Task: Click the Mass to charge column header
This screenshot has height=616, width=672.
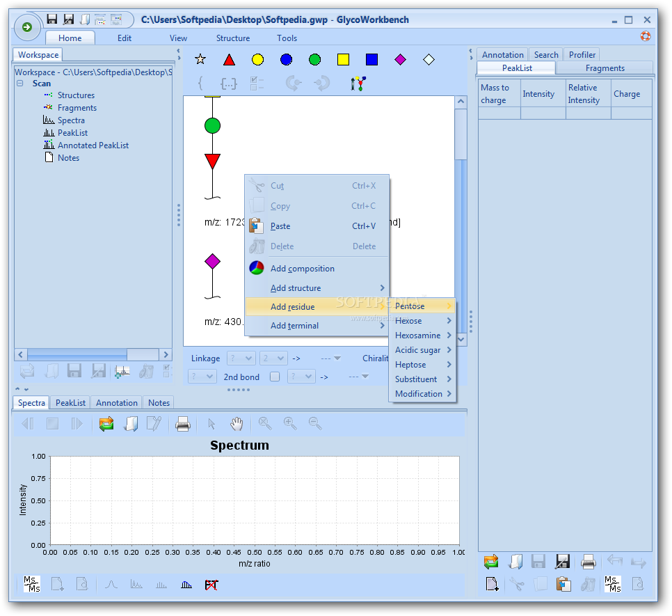Action: 499,93
